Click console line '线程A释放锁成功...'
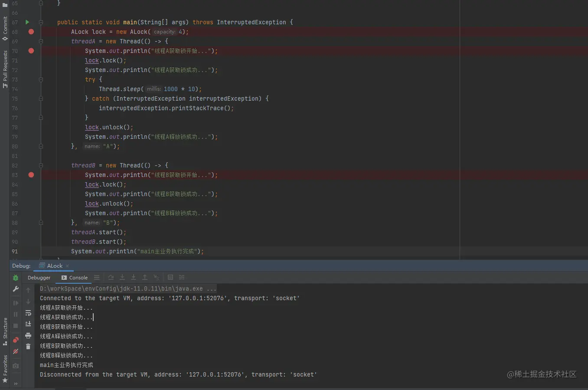The image size is (588, 390). tap(66, 336)
